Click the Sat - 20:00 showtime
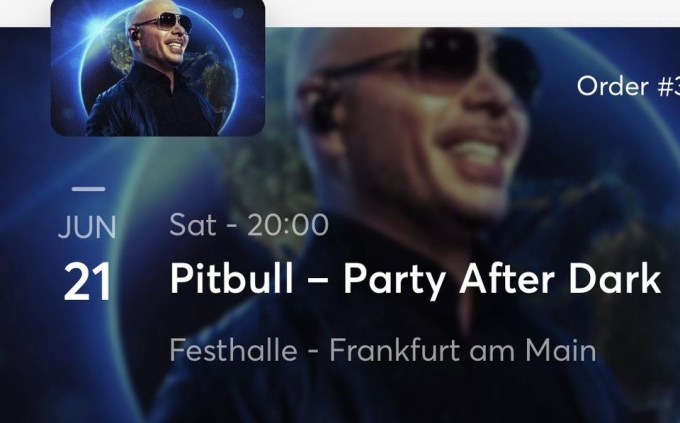The image size is (680, 423). (x=249, y=225)
